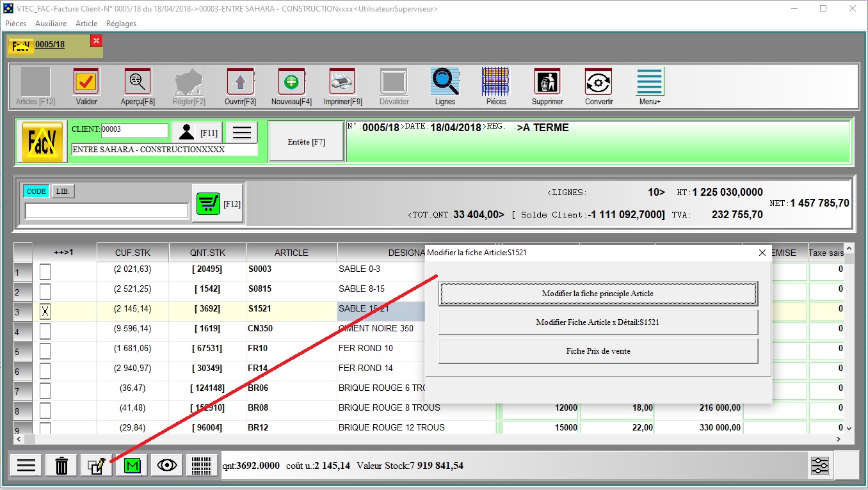Click the CLIENT code input field

tap(134, 130)
